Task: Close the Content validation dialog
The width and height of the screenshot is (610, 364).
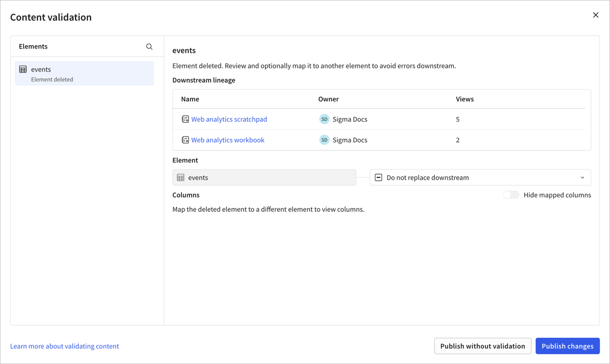Action: point(596,15)
